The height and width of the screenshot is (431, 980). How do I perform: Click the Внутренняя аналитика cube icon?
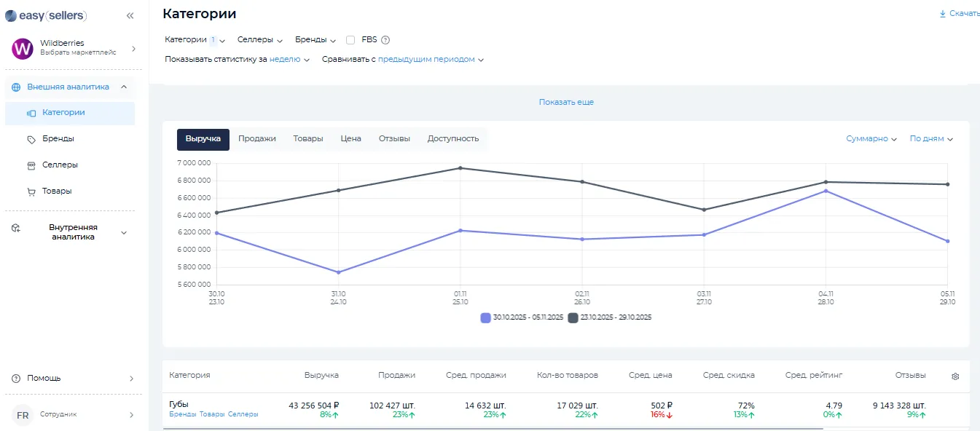click(x=16, y=229)
